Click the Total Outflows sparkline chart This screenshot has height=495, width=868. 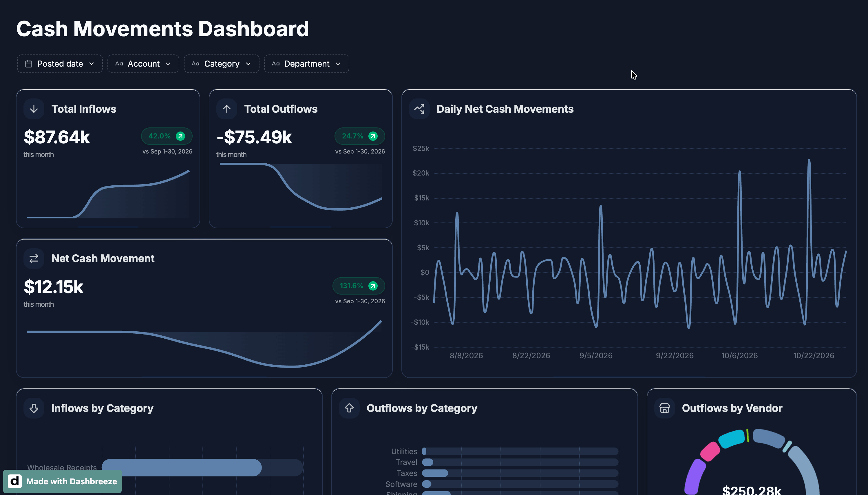[x=301, y=186]
